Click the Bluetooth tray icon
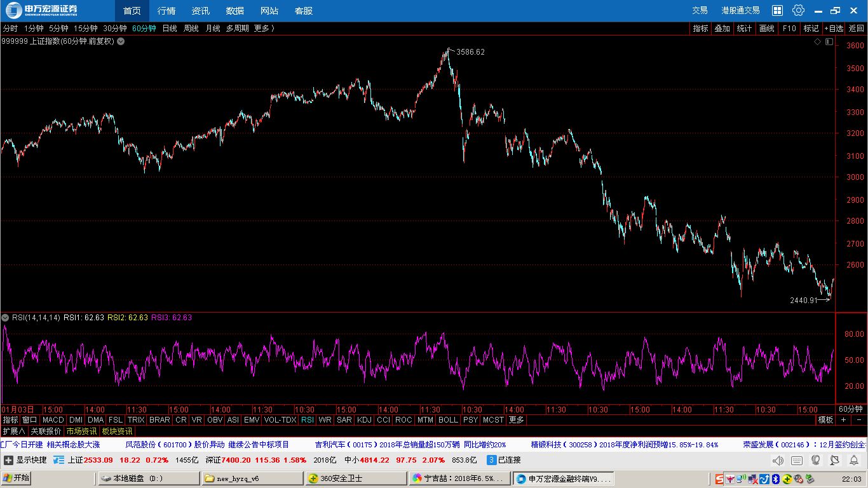The width and height of the screenshot is (868, 488). click(776, 478)
